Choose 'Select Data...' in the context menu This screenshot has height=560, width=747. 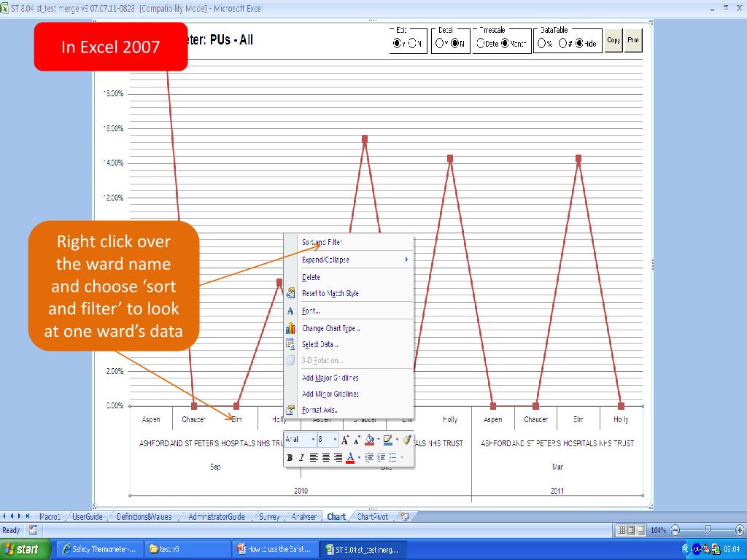[349, 344]
